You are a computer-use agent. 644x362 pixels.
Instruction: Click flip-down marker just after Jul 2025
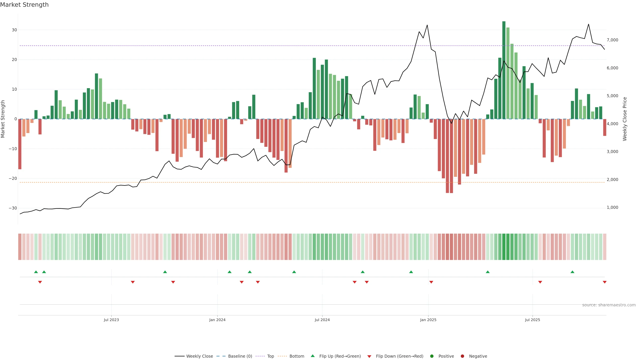(540, 282)
